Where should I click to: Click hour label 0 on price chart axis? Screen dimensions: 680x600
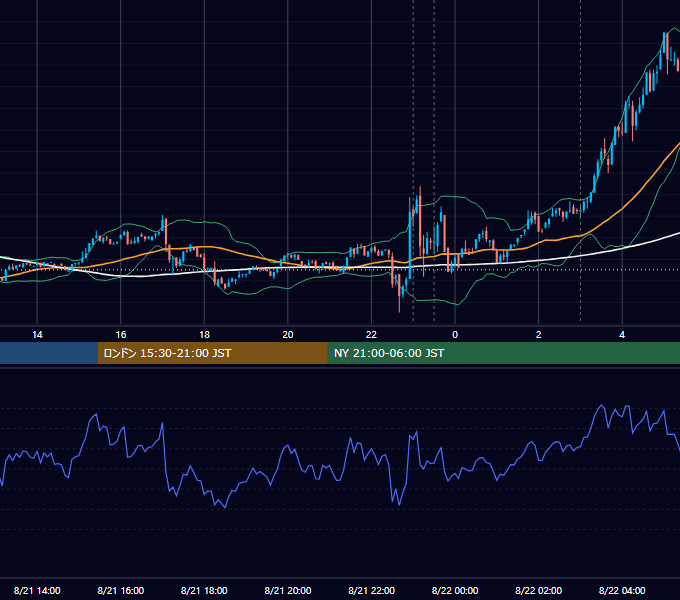(x=455, y=335)
